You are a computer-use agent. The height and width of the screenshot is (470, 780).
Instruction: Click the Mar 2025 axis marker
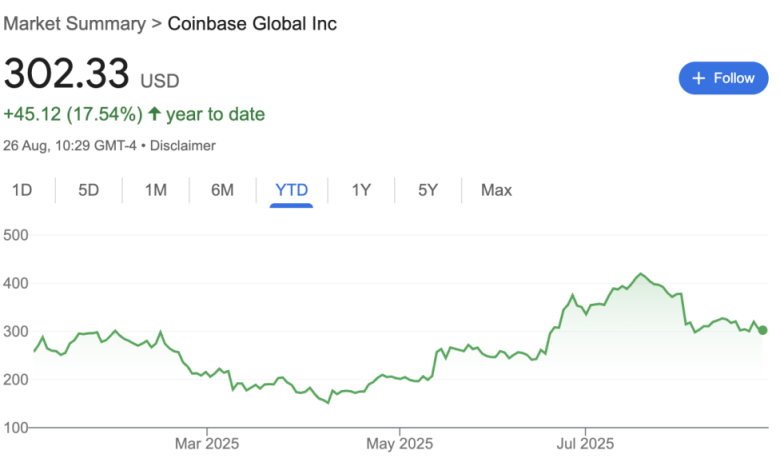click(207, 443)
